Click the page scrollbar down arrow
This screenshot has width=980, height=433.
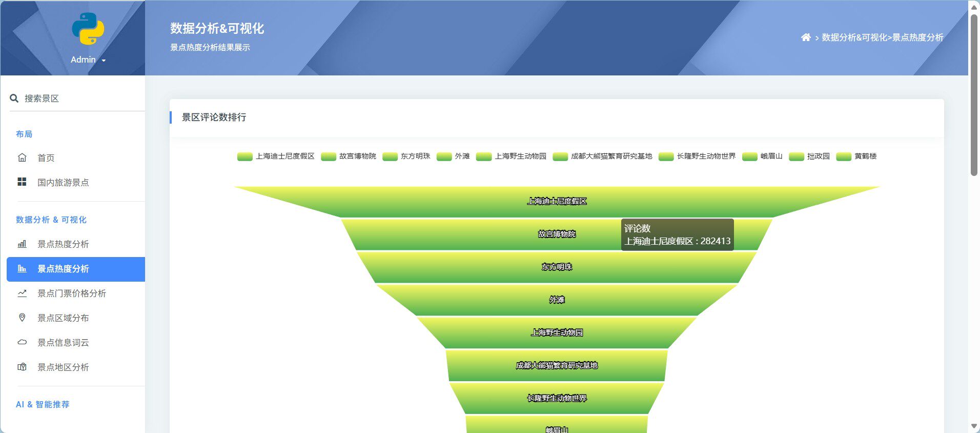pyautogui.click(x=974, y=426)
